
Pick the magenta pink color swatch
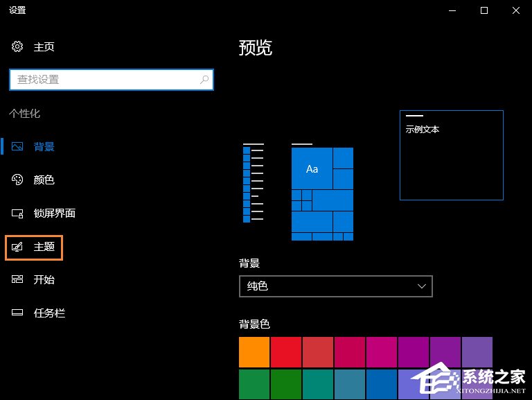[382, 352]
